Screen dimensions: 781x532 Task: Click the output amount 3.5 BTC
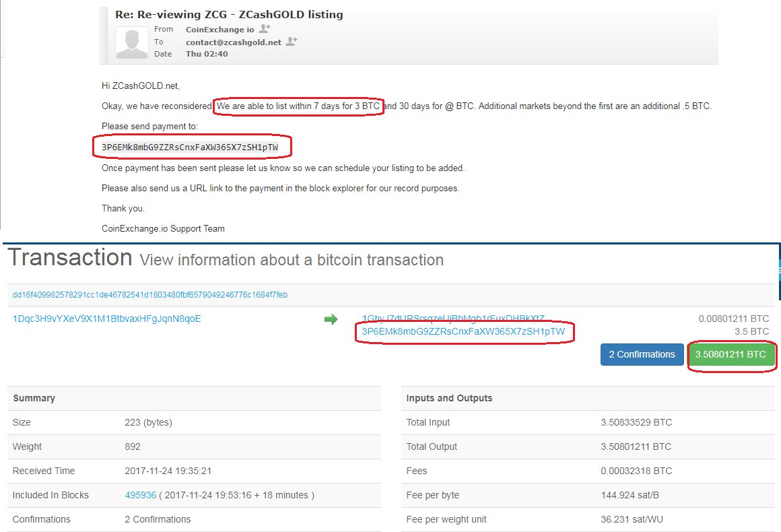point(751,332)
